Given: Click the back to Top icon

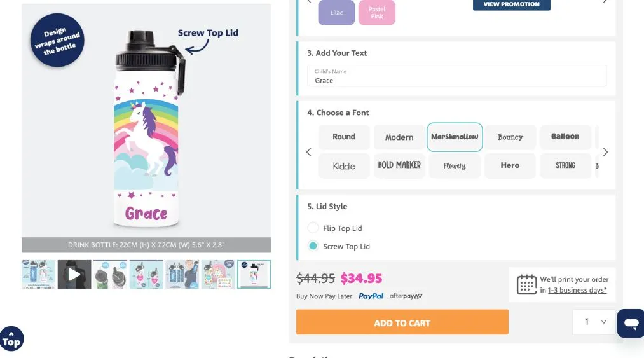Looking at the screenshot, I should click(11, 340).
